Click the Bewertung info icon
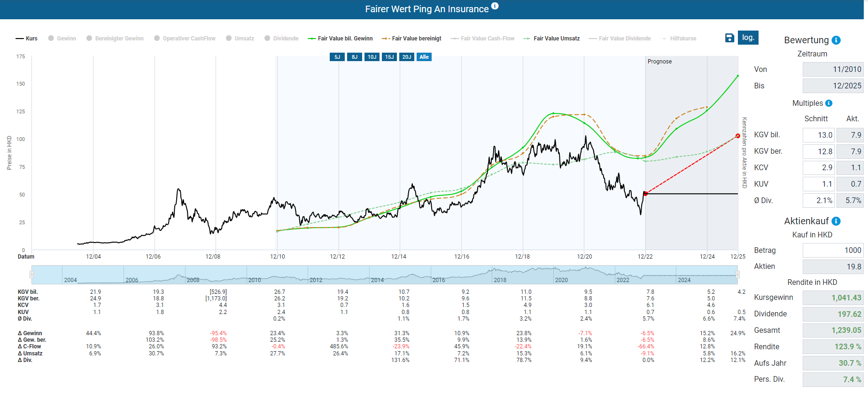 pos(836,40)
